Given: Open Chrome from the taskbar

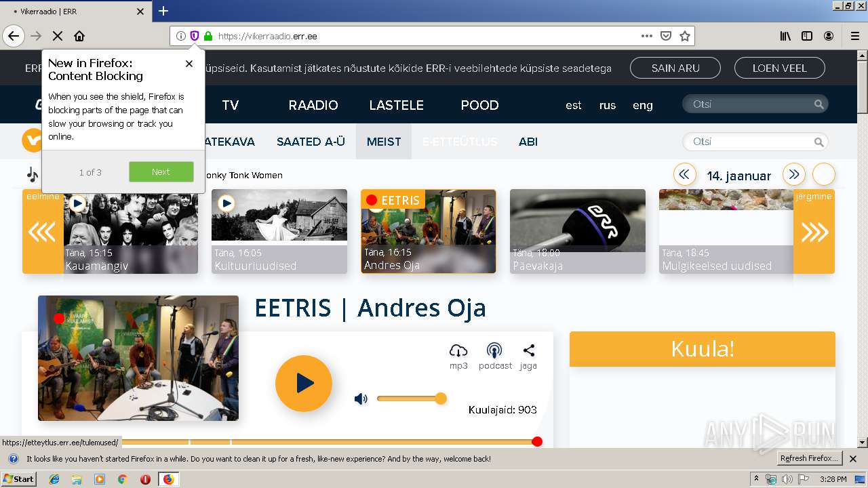Looking at the screenshot, I should [x=123, y=479].
